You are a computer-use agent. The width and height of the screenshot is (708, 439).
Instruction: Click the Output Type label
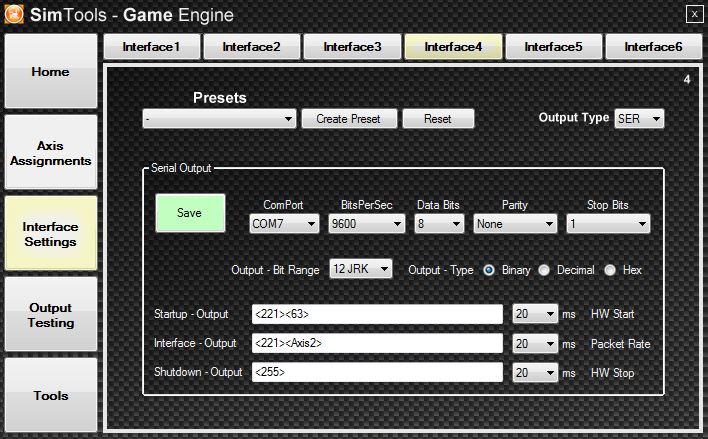[574, 117]
